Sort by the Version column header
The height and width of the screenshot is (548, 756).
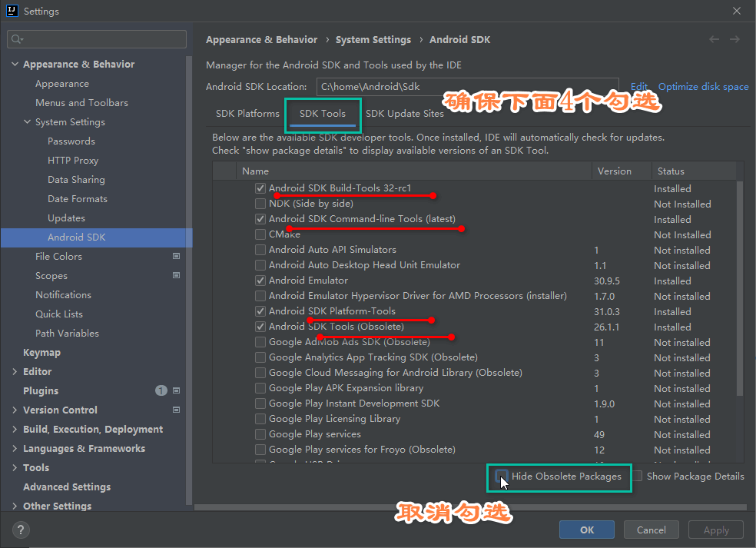[x=622, y=171]
